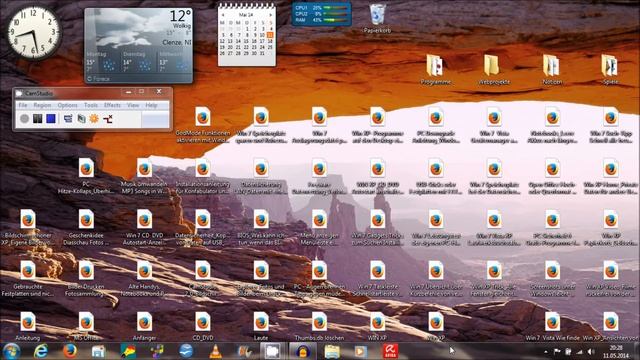Open CamStudio screen annotations sun icon
This screenshot has width=640, height=360.
(94, 119)
